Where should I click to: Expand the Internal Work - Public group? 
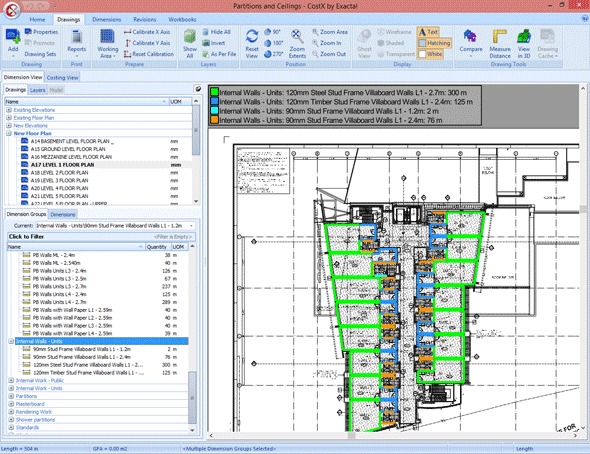(x=11, y=380)
